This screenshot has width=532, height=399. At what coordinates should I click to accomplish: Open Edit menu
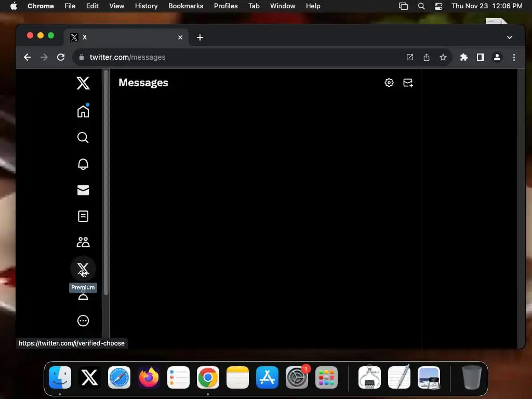92,6
